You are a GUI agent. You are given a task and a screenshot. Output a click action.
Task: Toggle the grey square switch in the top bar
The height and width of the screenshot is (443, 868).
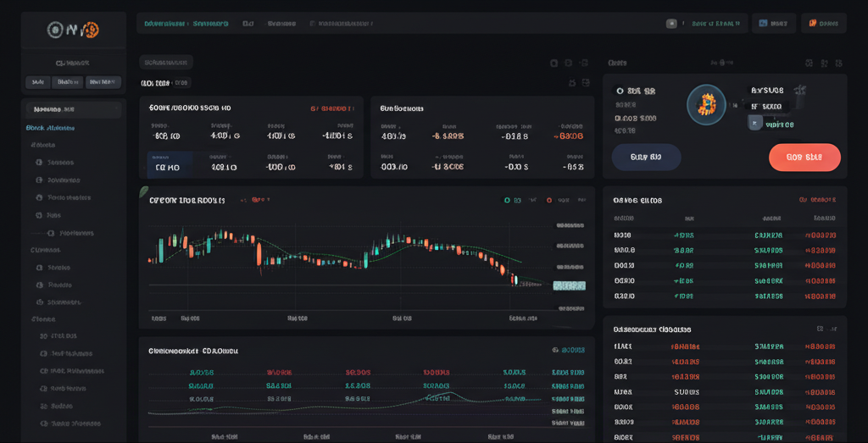pos(671,24)
